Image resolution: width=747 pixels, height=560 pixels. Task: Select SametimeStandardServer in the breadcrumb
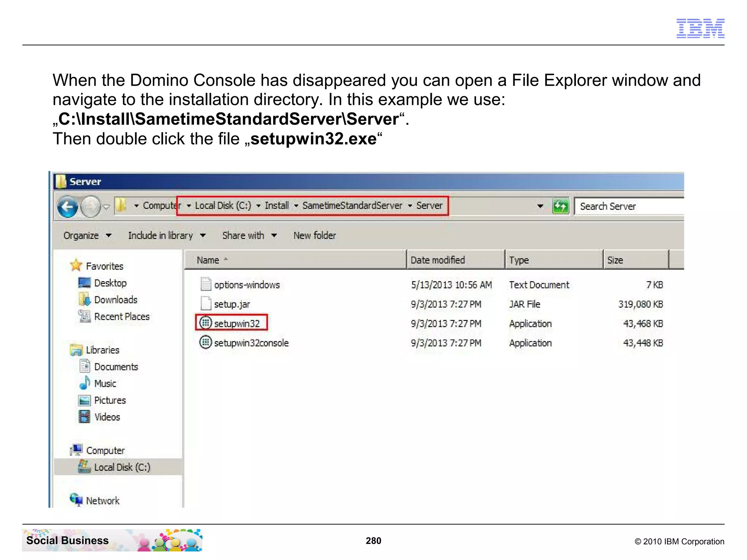click(x=352, y=206)
